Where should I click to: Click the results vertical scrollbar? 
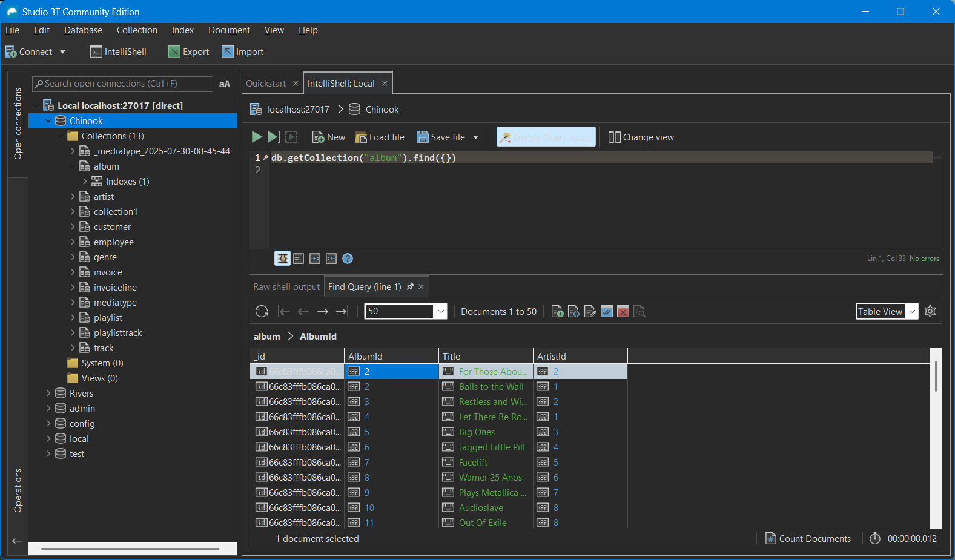tap(936, 377)
